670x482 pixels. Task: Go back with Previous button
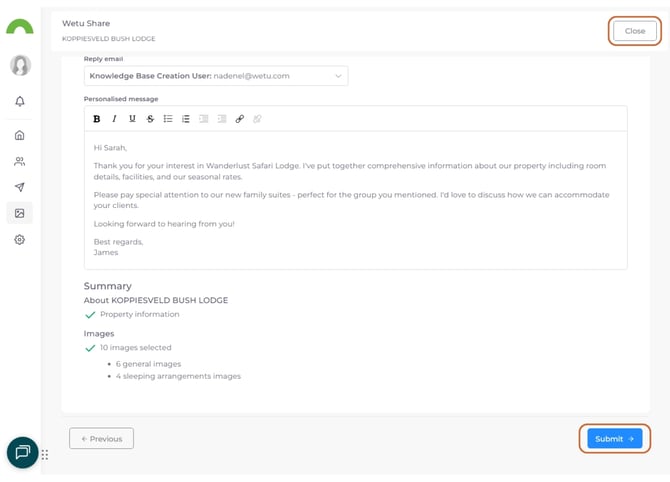101,439
